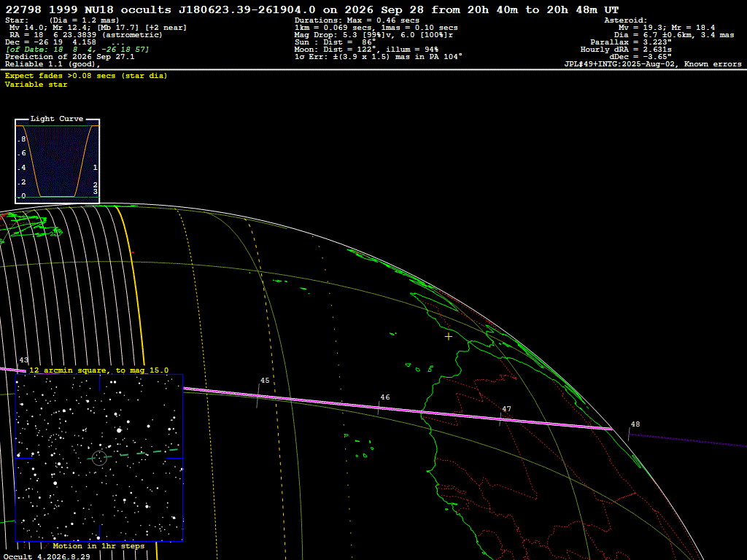
Task: Click the yellow cross marker on map
Action: 449,337
